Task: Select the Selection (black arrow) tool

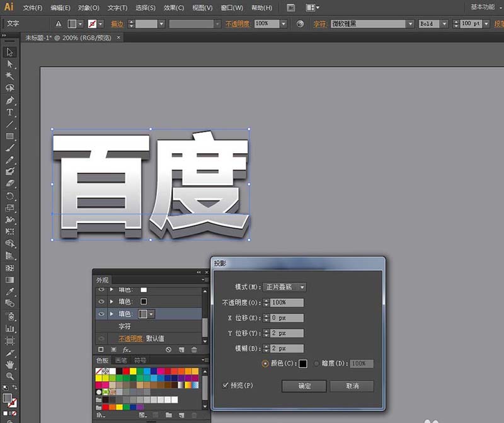Action: coord(9,52)
